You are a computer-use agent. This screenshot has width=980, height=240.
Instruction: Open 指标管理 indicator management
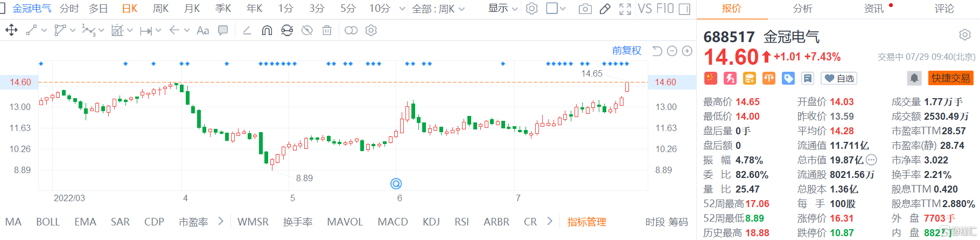[586, 222]
